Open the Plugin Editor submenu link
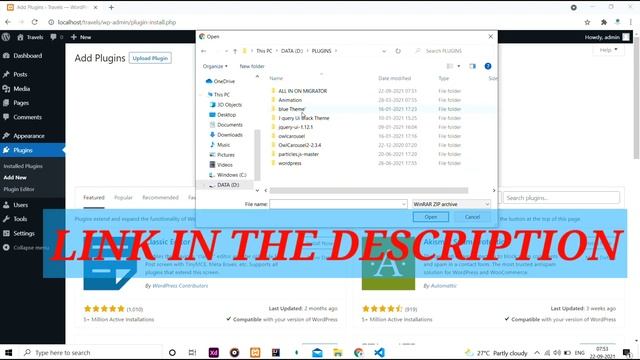Image resolution: width=640 pixels, height=360 pixels. (19, 189)
